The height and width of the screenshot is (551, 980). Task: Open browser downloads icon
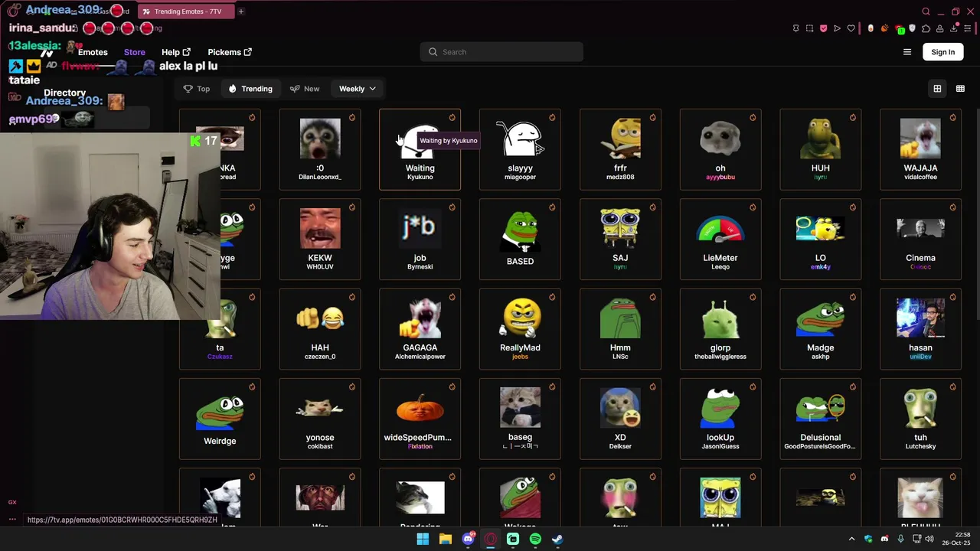click(x=954, y=28)
